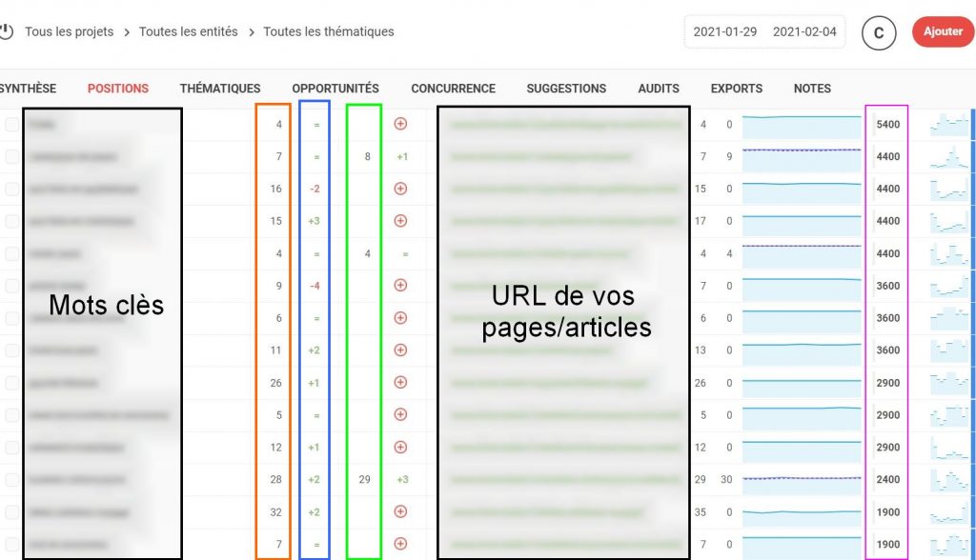The image size is (976, 560).
Task: Open the AUDITS tab
Action: point(658,89)
